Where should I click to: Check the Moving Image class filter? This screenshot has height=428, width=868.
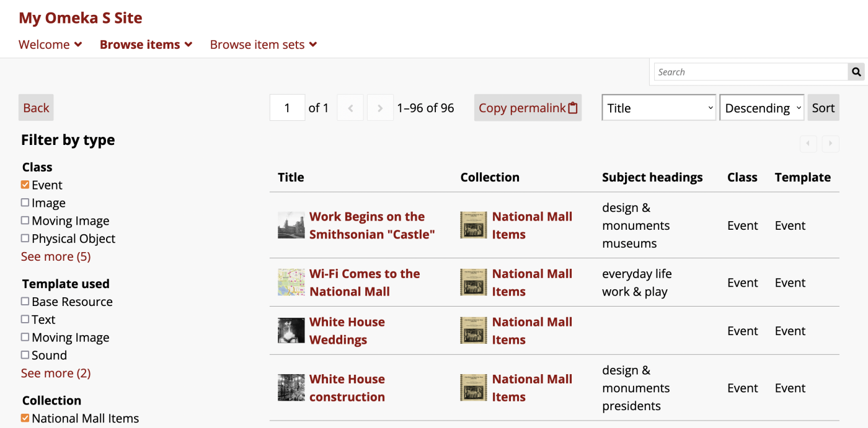(x=25, y=221)
